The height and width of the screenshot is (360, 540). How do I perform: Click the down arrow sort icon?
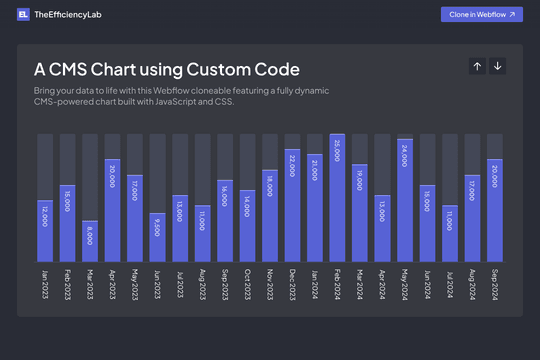pyautogui.click(x=497, y=66)
